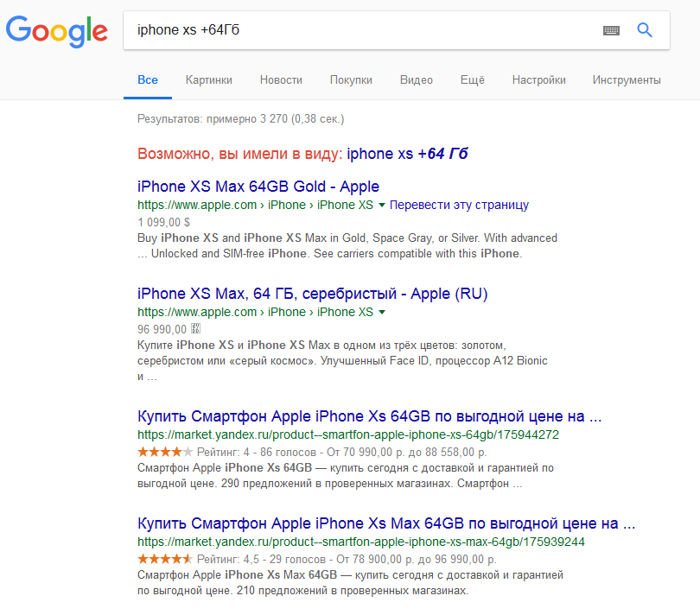Screen dimensions: 700x615
Task: Select the 'Все' tab
Action: (x=148, y=79)
